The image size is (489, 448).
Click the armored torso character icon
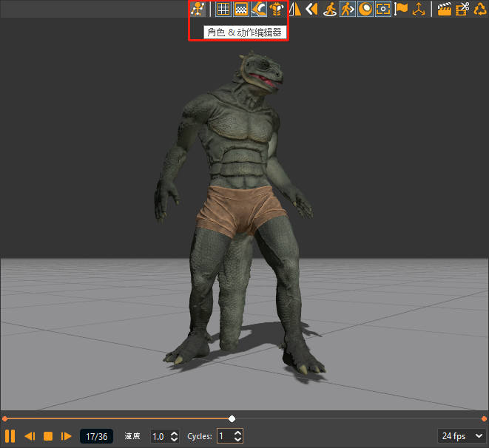click(x=277, y=9)
